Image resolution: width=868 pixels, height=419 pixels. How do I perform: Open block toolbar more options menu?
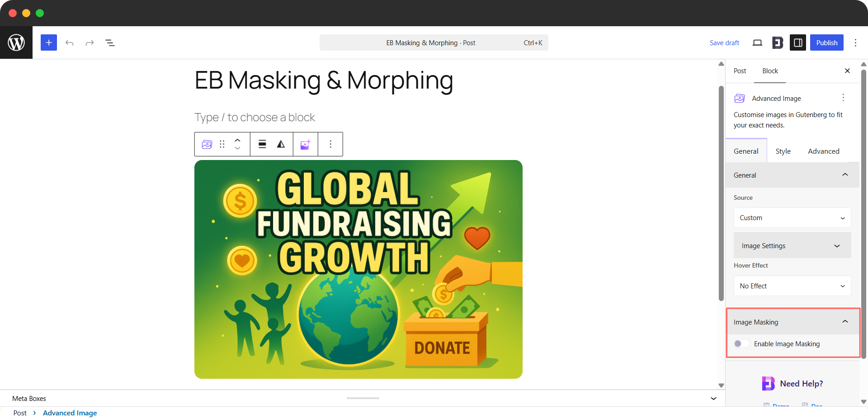pyautogui.click(x=330, y=144)
